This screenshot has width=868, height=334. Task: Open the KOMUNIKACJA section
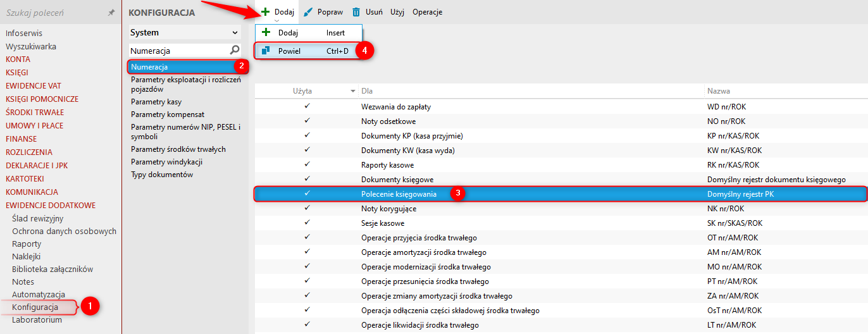[x=32, y=192]
